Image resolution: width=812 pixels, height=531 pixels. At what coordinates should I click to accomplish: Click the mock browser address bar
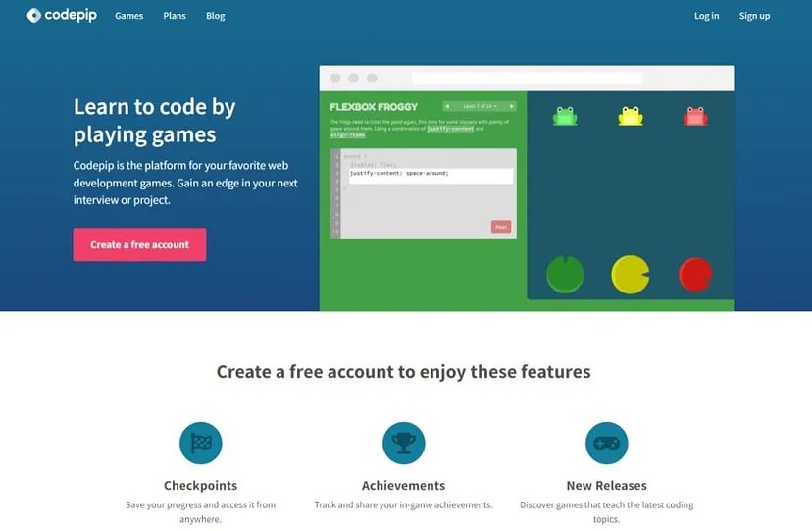(x=527, y=79)
